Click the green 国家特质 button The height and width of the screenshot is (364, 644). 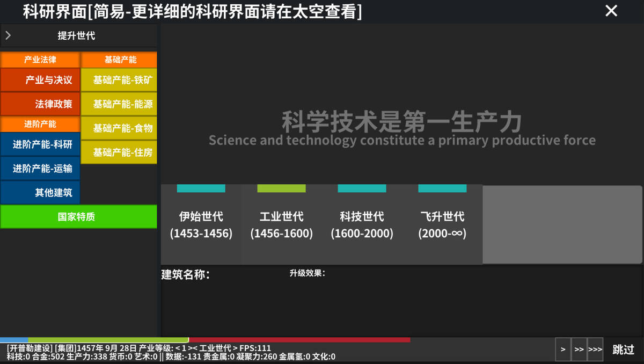(x=78, y=217)
